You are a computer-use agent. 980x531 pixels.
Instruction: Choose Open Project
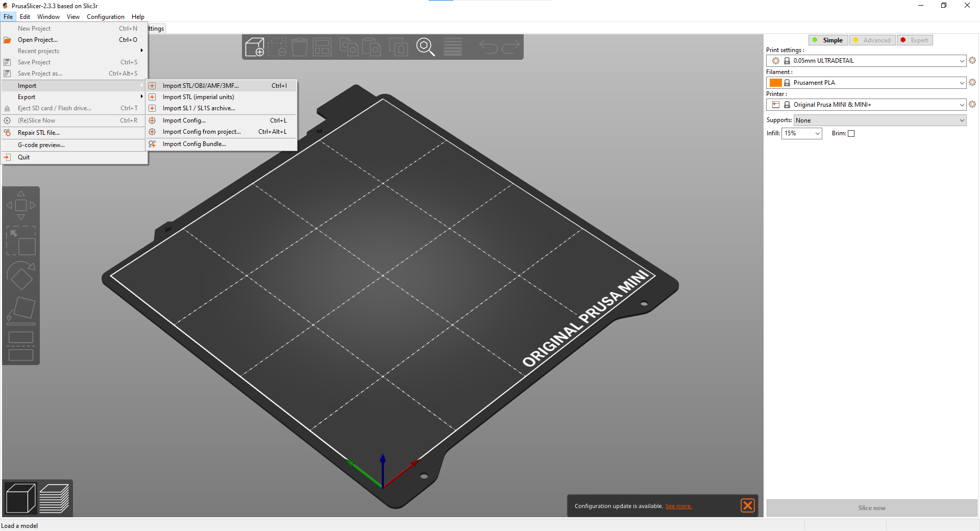pos(73,40)
